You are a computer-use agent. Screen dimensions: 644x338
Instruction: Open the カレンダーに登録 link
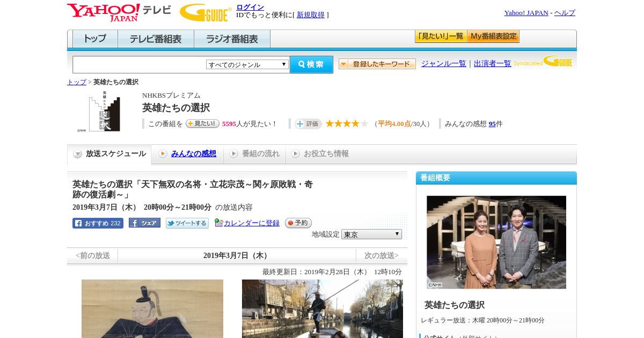click(x=252, y=223)
